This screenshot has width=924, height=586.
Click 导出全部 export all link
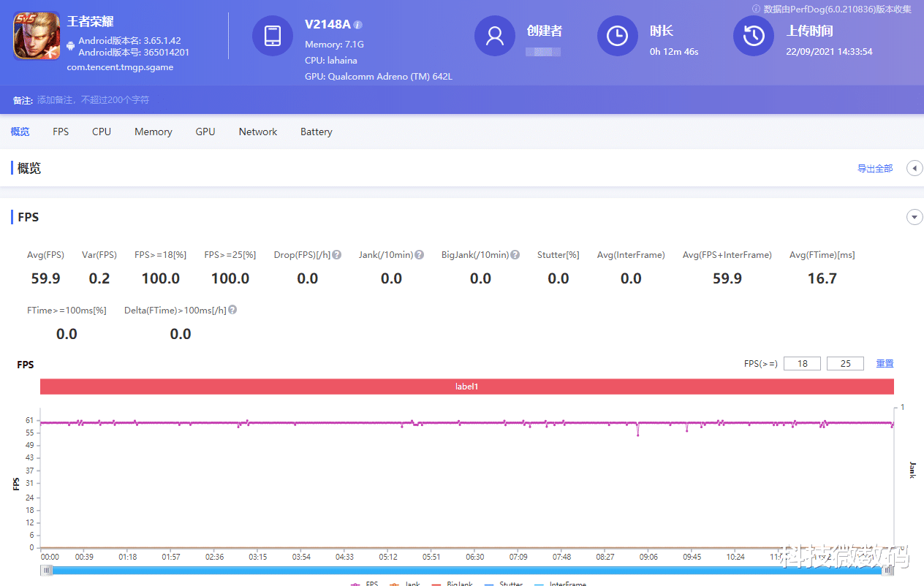pos(875,168)
